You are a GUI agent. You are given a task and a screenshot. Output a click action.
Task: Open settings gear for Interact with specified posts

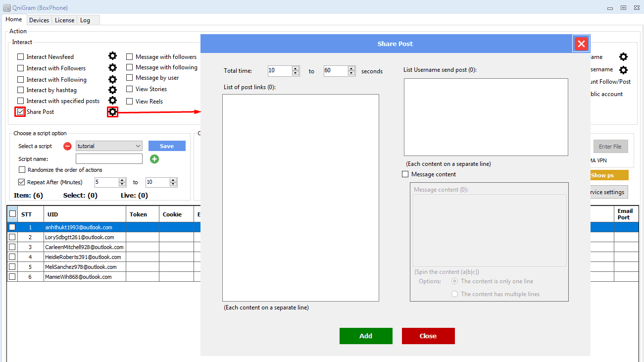(112, 101)
